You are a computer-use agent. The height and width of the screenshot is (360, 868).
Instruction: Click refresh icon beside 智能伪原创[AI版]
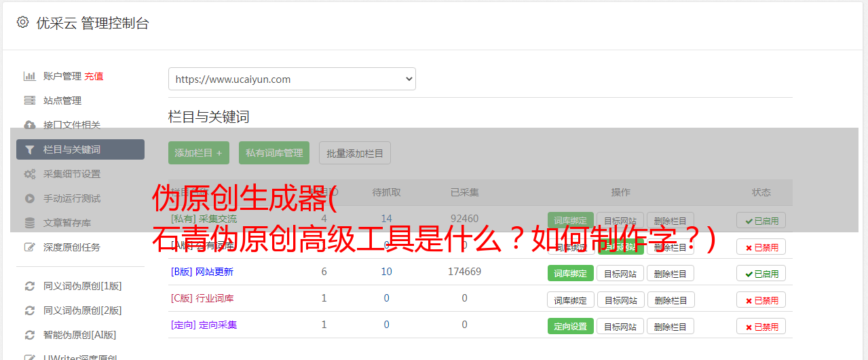(x=30, y=335)
